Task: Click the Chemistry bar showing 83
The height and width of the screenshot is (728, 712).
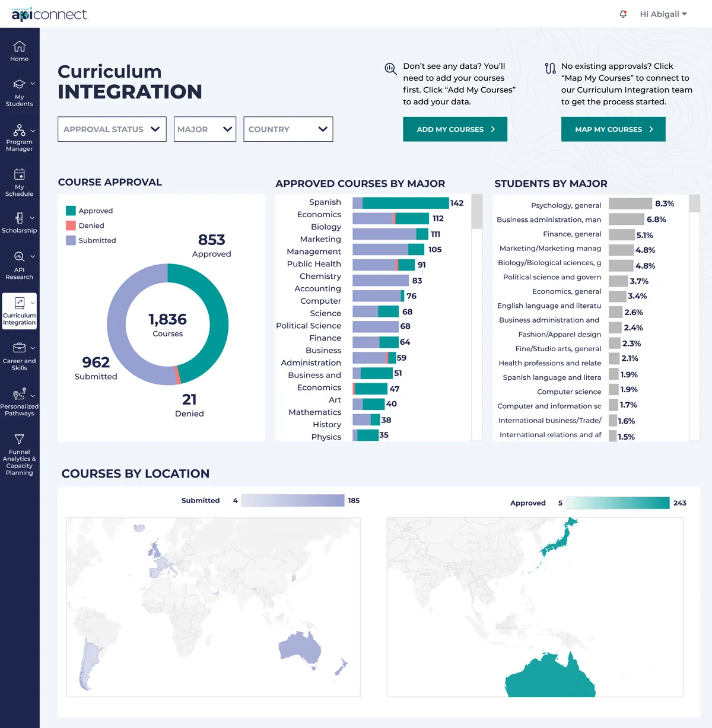Action: (x=380, y=281)
